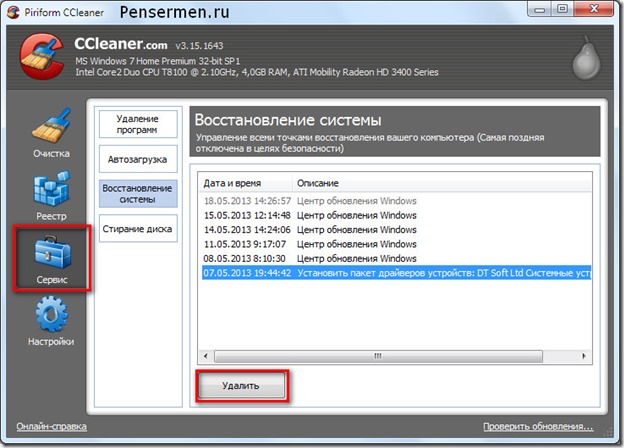Sort by Дата и время column header
Screen dimensions: 624x448
pyautogui.click(x=246, y=183)
